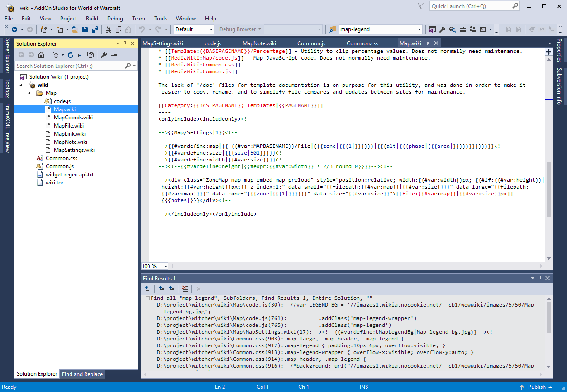Click the Save All icon
This screenshot has height=392, width=567.
(x=95, y=29)
